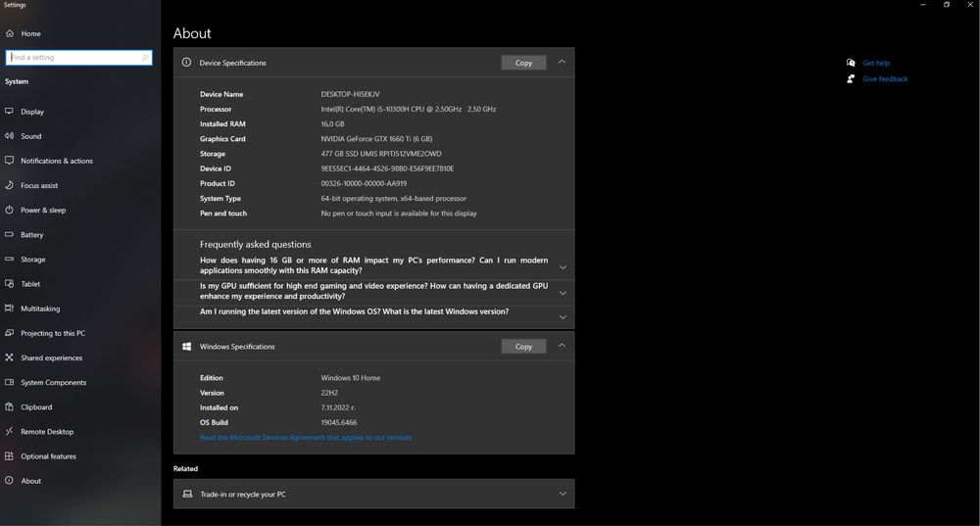Expand the RAM performance FAQ question
This screenshot has height=526, width=980.
[x=563, y=267]
